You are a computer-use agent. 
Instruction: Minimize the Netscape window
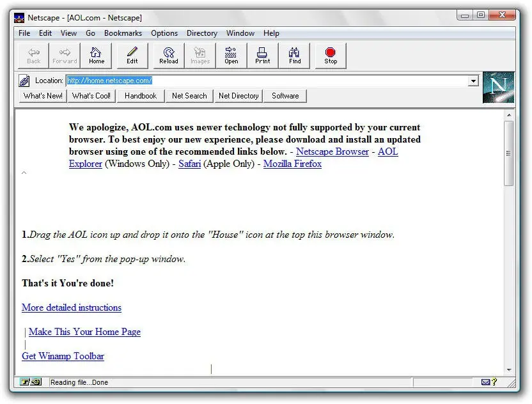[465, 15]
